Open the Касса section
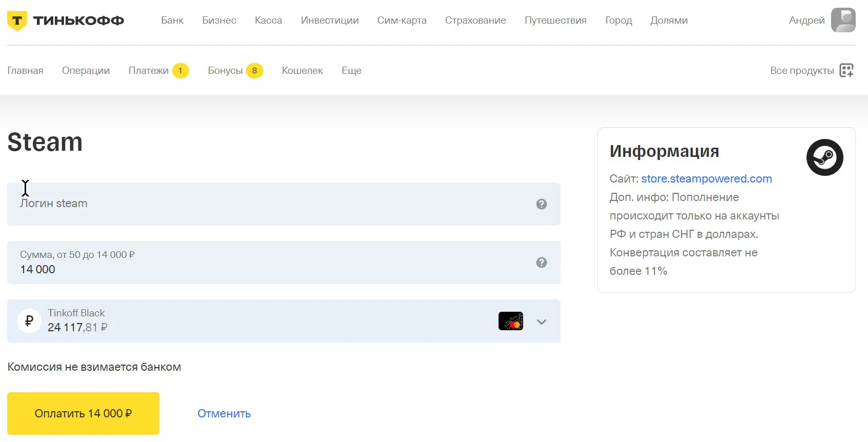Viewport: 868px width, 442px height. 268,21
